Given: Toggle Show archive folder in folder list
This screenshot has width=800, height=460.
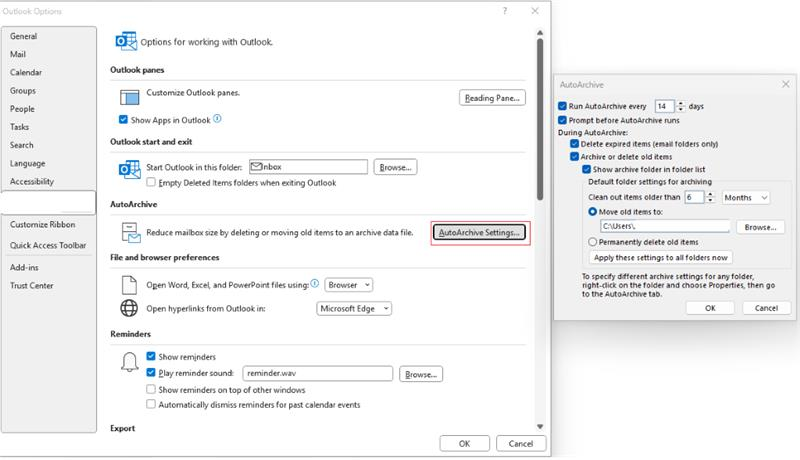Looking at the screenshot, I should pos(587,169).
